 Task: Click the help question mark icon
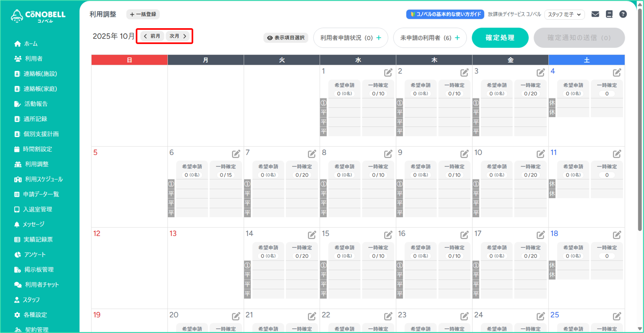pos(623,14)
